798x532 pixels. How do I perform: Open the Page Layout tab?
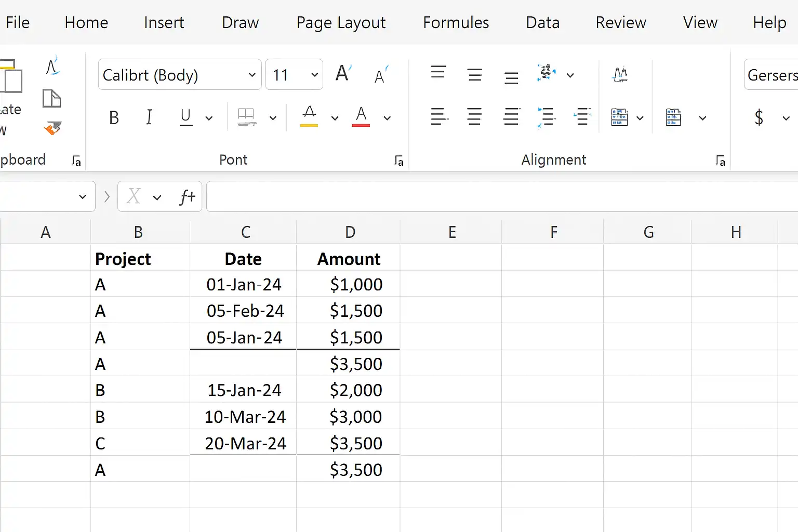[x=341, y=22]
